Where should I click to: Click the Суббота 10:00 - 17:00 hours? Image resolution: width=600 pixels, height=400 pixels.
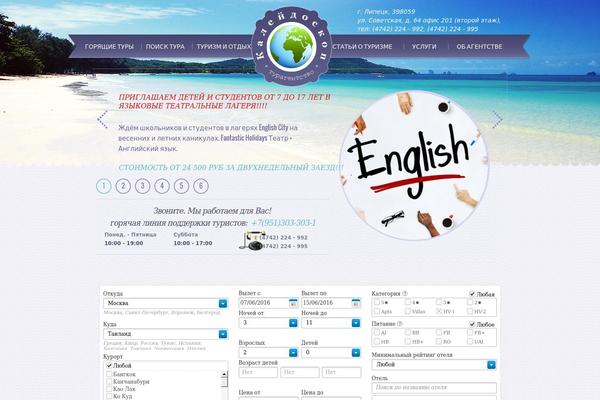[x=193, y=239]
